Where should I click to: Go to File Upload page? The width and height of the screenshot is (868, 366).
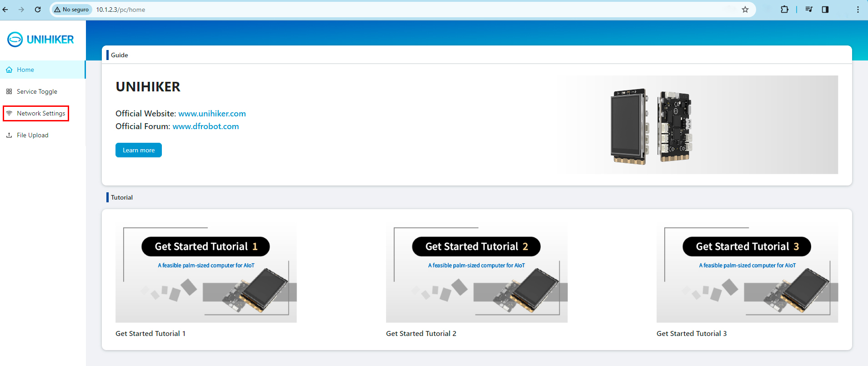[x=32, y=135]
